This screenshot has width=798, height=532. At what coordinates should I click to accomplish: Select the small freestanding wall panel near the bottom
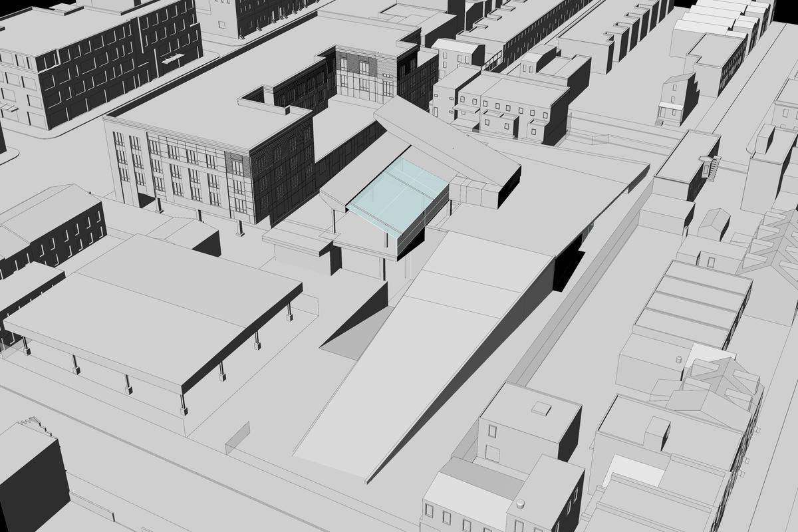[x=237, y=439]
